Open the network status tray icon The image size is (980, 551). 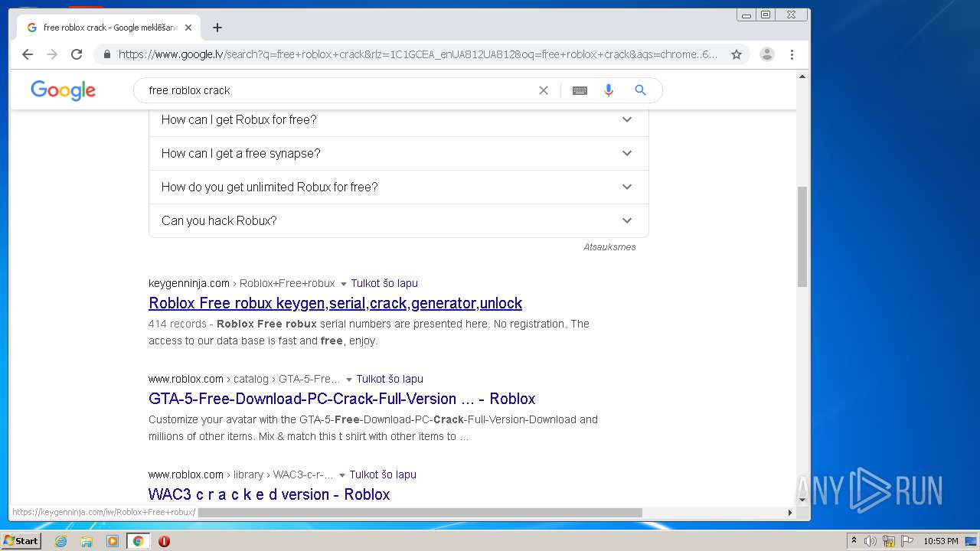pyautogui.click(x=889, y=541)
